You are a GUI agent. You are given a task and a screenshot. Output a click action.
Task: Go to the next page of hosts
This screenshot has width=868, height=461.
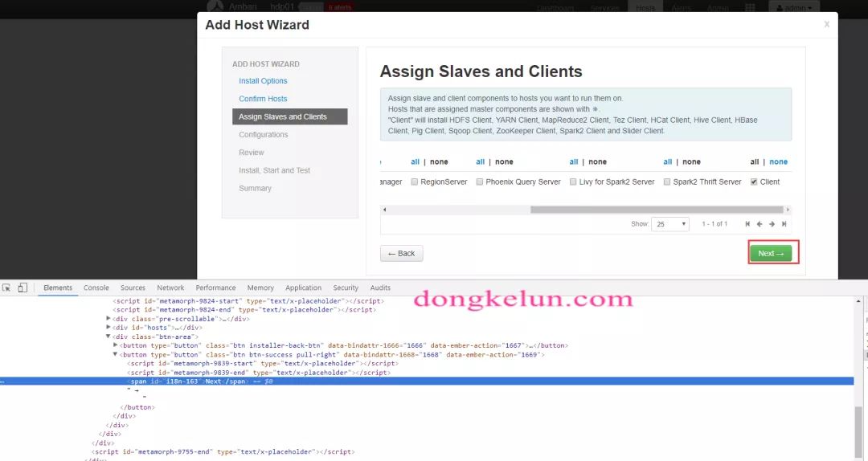click(772, 224)
